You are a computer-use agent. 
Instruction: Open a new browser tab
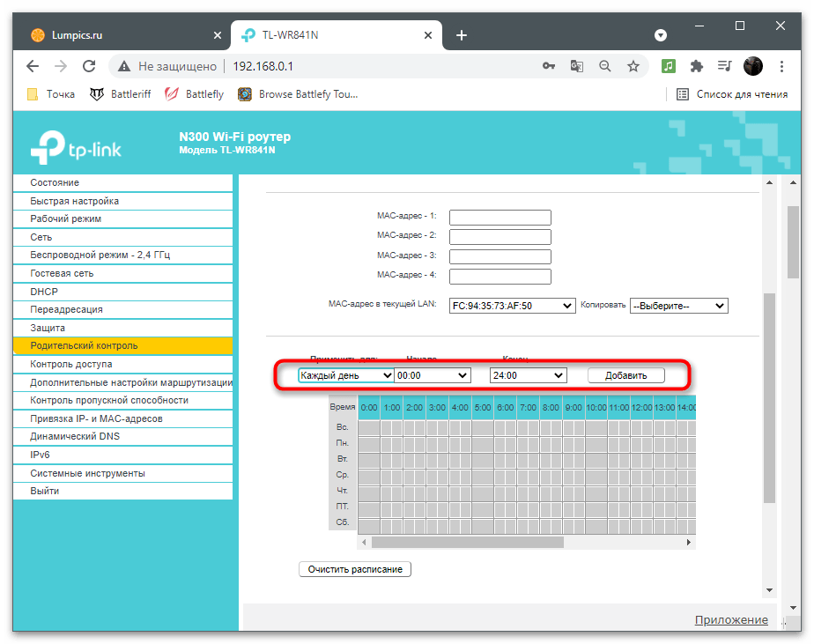click(x=462, y=35)
